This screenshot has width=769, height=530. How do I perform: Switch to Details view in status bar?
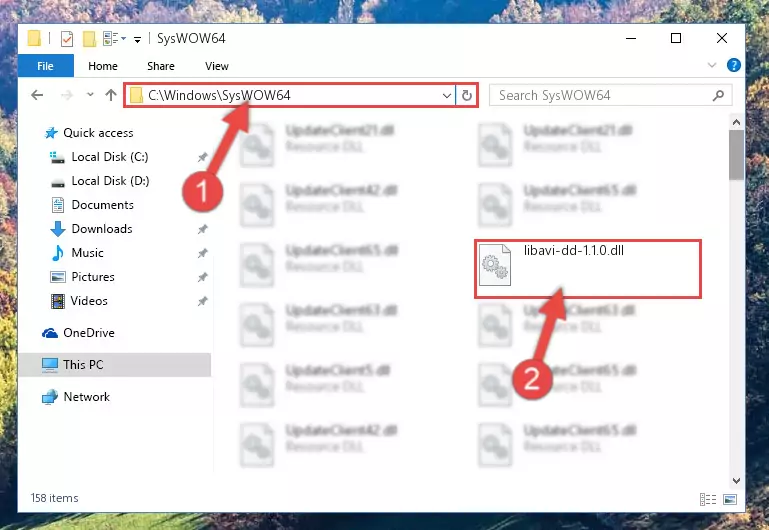coord(708,499)
